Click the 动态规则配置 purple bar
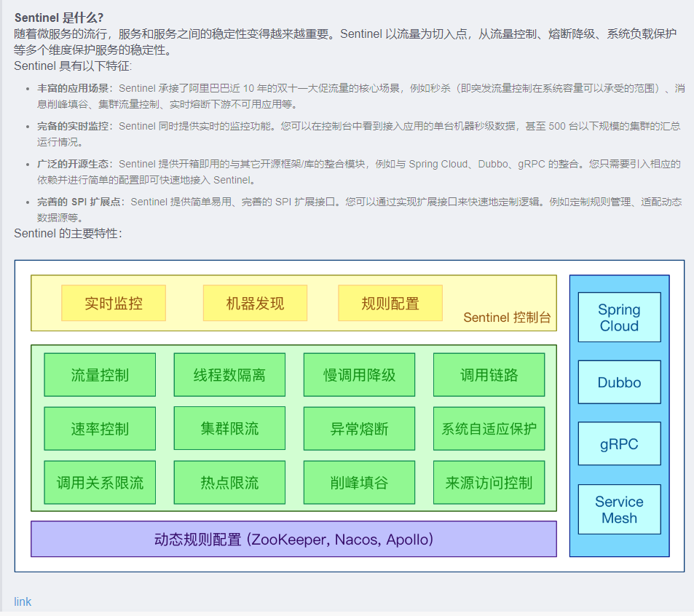694x616 pixels. coord(293,540)
